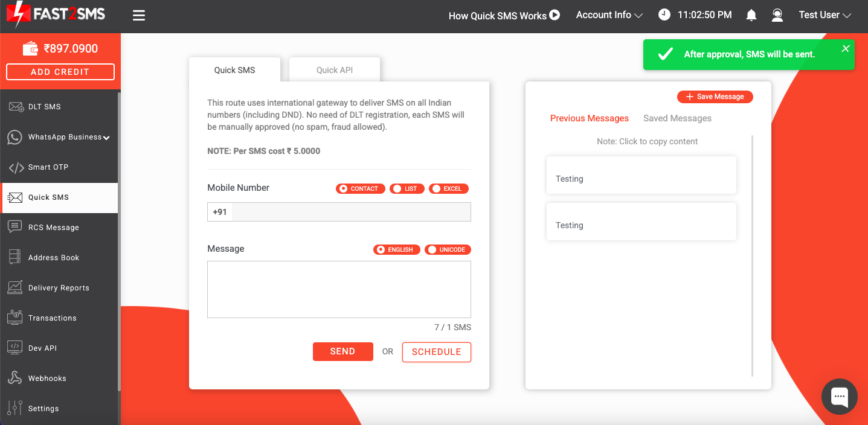Open Delivery Reports from the sidebar
The height and width of the screenshot is (425, 868).
59,288
